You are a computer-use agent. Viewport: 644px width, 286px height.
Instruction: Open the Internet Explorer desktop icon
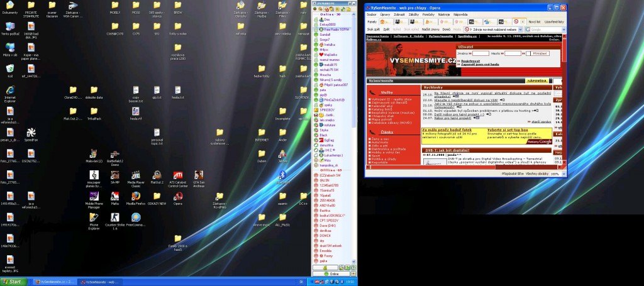pyautogui.click(x=10, y=94)
